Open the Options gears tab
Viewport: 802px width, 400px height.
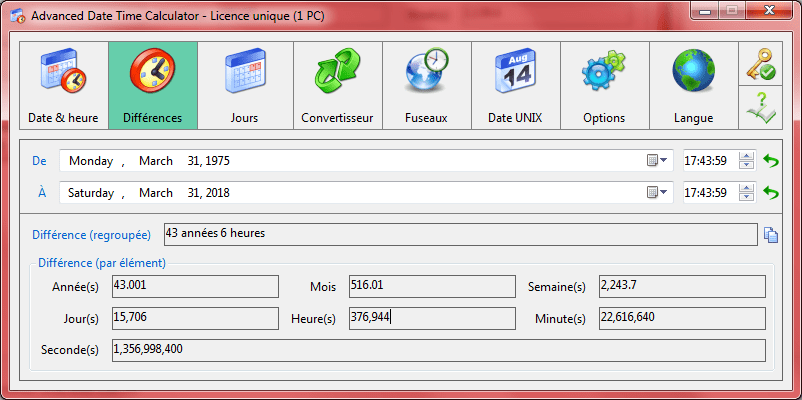click(x=605, y=85)
